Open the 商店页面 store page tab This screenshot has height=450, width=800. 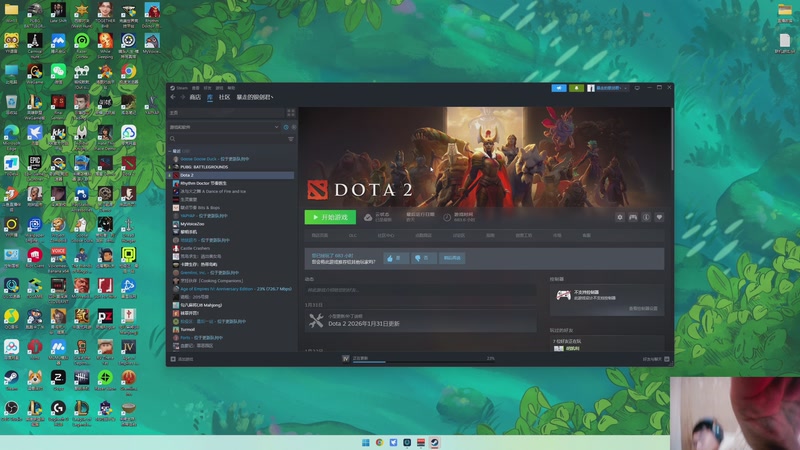click(320, 236)
